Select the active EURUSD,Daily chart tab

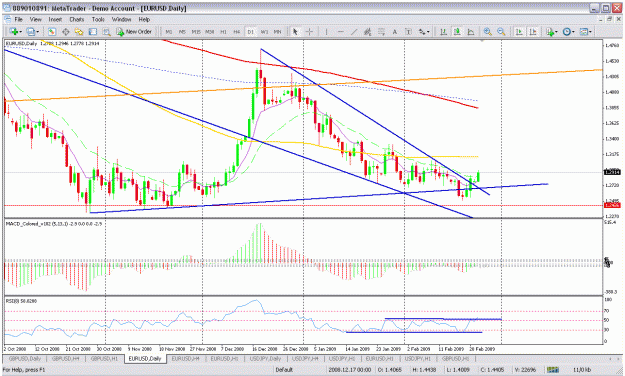point(145,358)
